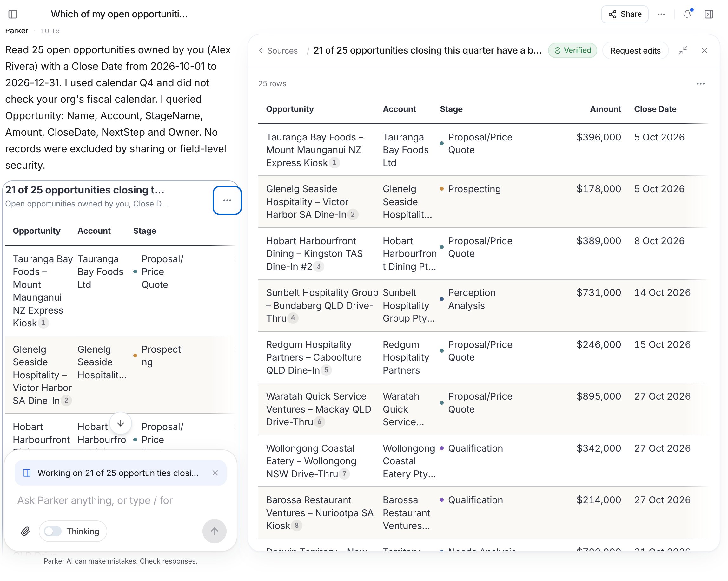Open the chat card ellipsis menu
This screenshot has width=728, height=581.
pyautogui.click(x=227, y=200)
